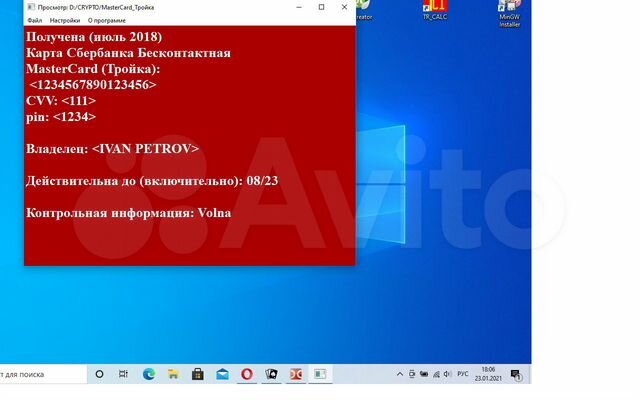Open Cortana circle on taskbar
This screenshot has height=400, width=640.
tap(99, 374)
